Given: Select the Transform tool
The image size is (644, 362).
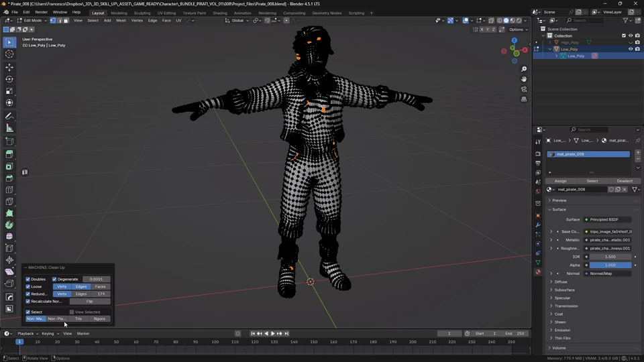Looking at the screenshot, I should coord(9,103).
